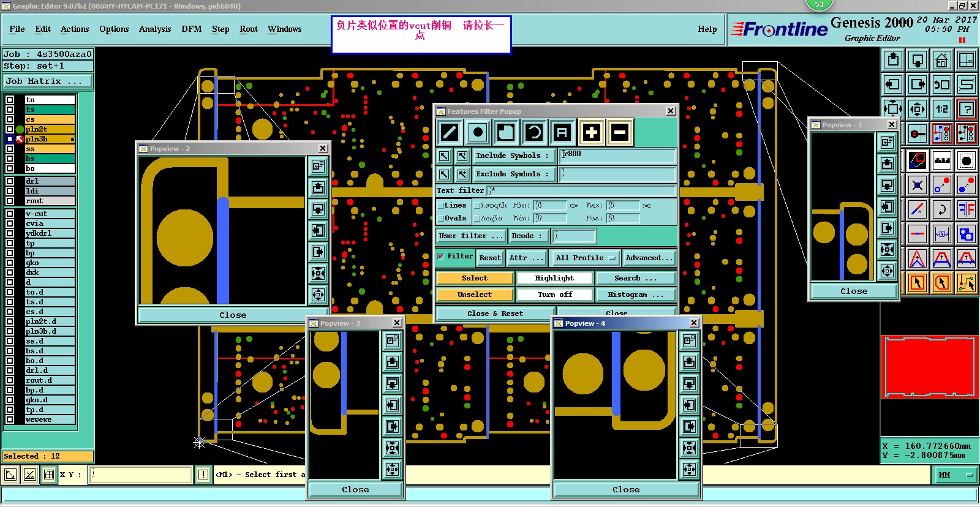Viewport: 980px width, 507px height.
Task: Toggle Arcs feature type in Features Filter
Action: [x=534, y=132]
